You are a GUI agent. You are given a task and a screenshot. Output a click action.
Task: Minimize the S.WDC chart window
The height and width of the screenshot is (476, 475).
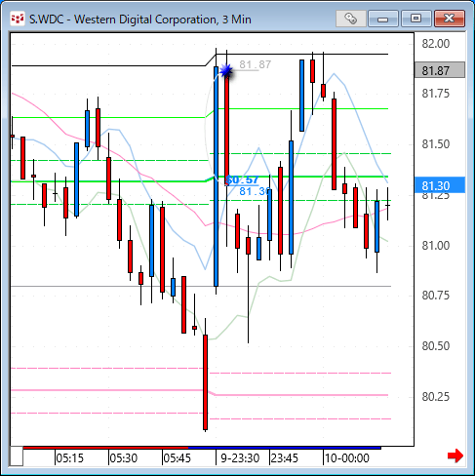pyautogui.click(x=383, y=19)
